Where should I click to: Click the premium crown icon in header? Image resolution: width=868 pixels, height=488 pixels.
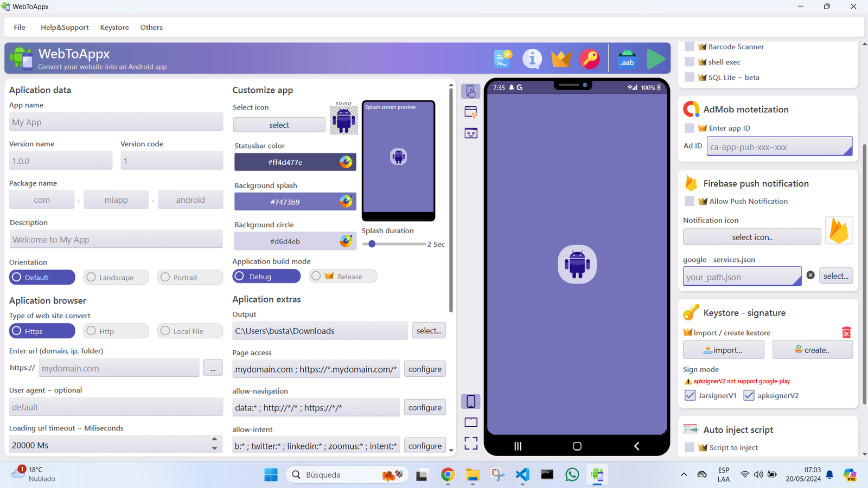pyautogui.click(x=561, y=59)
